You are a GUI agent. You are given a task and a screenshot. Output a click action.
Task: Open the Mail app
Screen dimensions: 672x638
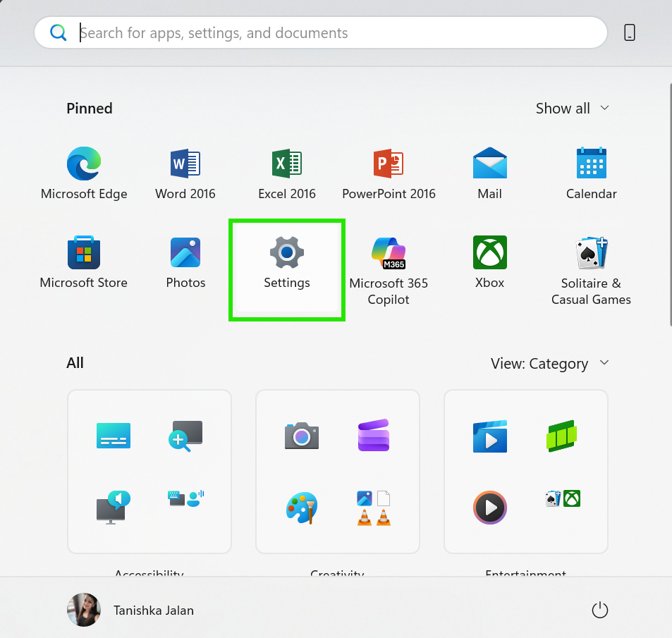coord(490,173)
